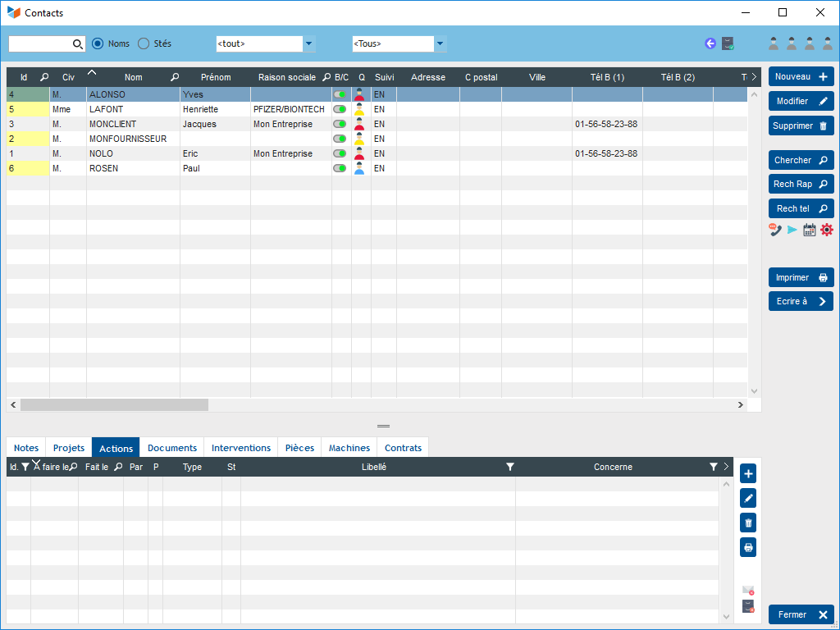This screenshot has height=630, width=840.
Task: Click the red gear settings icon
Action: (x=827, y=230)
